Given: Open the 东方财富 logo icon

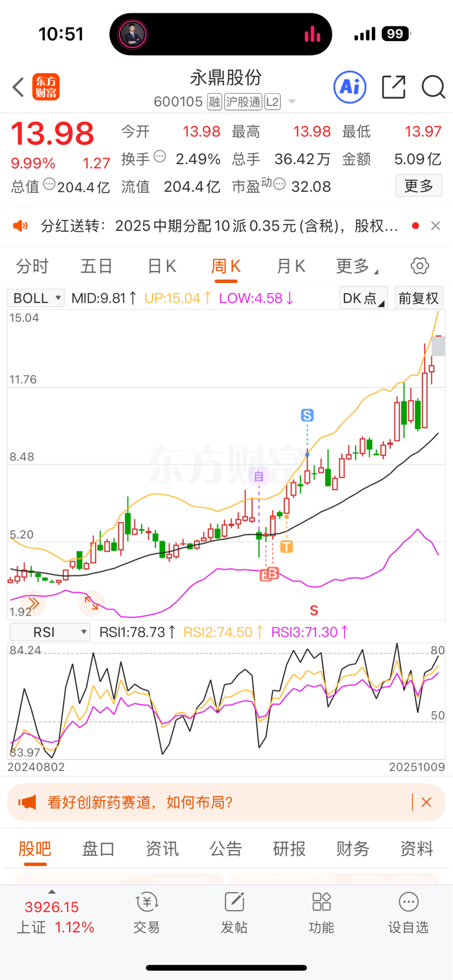Looking at the screenshot, I should (46, 87).
